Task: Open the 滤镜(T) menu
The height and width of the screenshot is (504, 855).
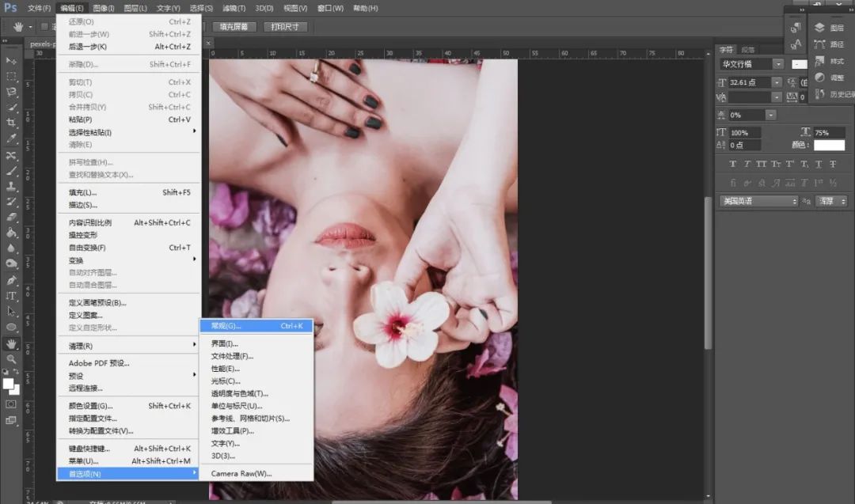Action: pos(234,8)
